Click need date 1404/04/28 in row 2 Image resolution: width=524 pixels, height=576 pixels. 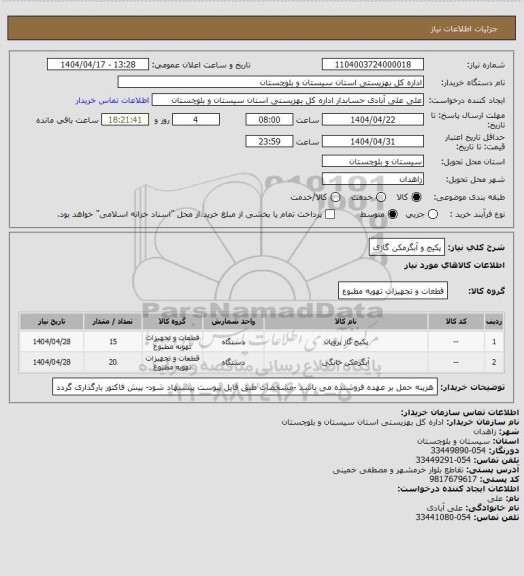click(51, 362)
